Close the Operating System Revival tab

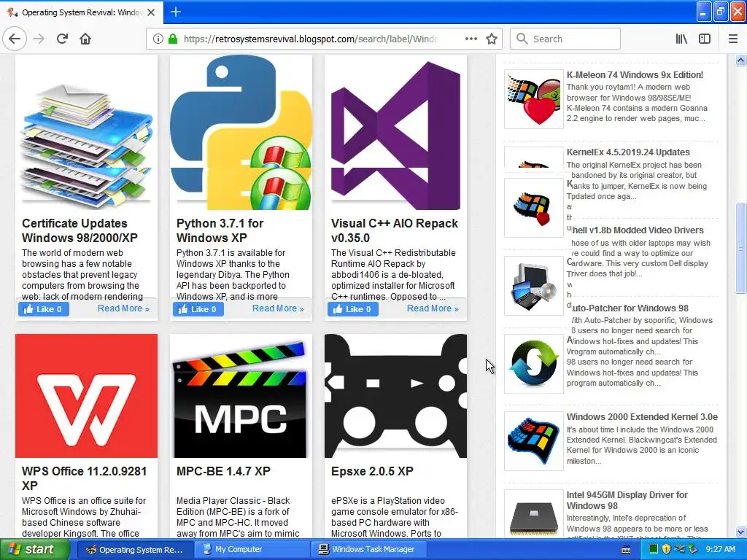(x=151, y=12)
